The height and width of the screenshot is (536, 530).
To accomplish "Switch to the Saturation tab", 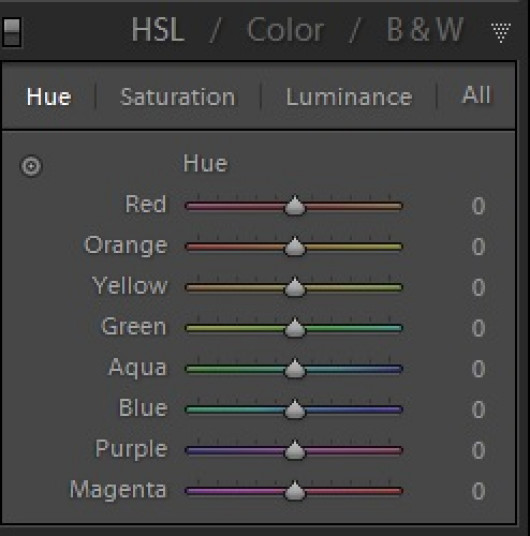I will pyautogui.click(x=177, y=97).
